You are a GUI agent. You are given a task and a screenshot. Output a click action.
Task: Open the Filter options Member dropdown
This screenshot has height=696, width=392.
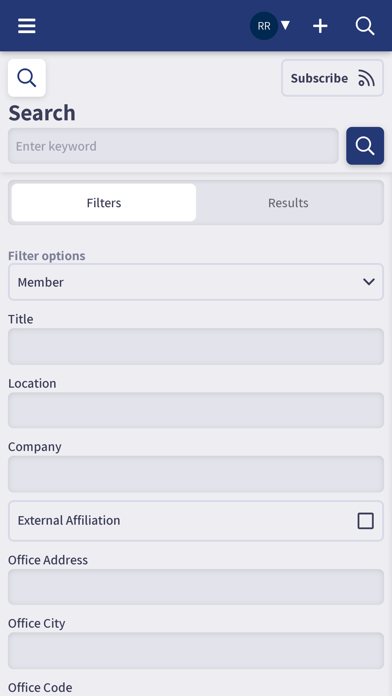click(x=196, y=282)
